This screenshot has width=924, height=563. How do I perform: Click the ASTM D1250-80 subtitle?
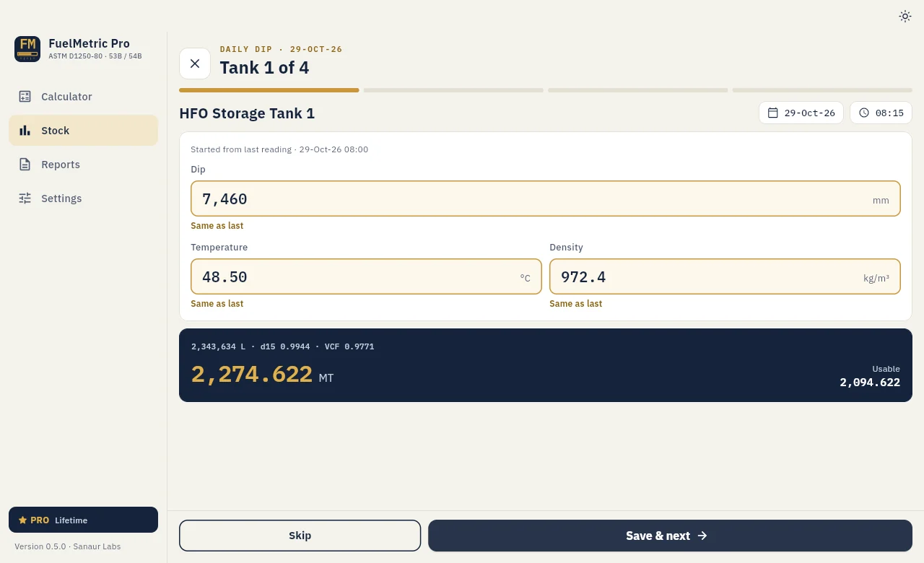tap(95, 56)
